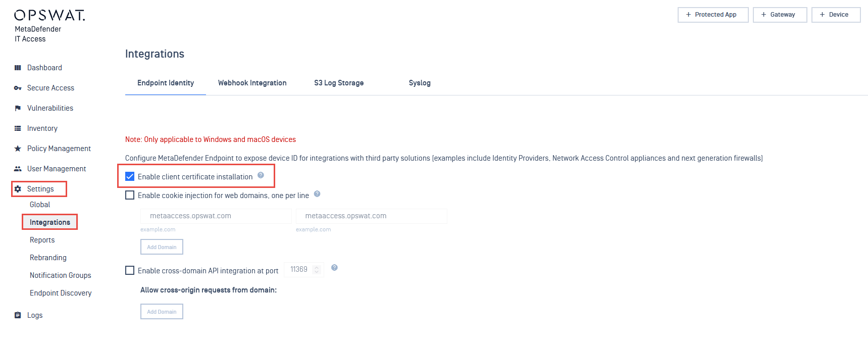Screen dimensions: 868x340
Task: Click the Dashboard icon in sidebar
Action: click(x=18, y=68)
